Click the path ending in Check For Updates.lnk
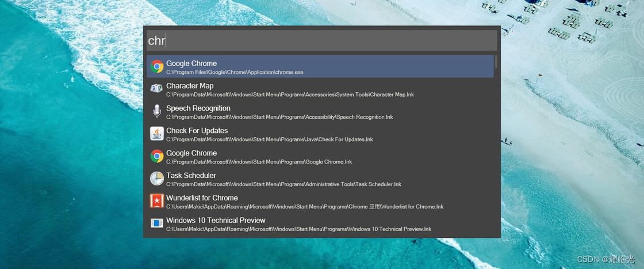The width and height of the screenshot is (644, 269). coord(270,139)
